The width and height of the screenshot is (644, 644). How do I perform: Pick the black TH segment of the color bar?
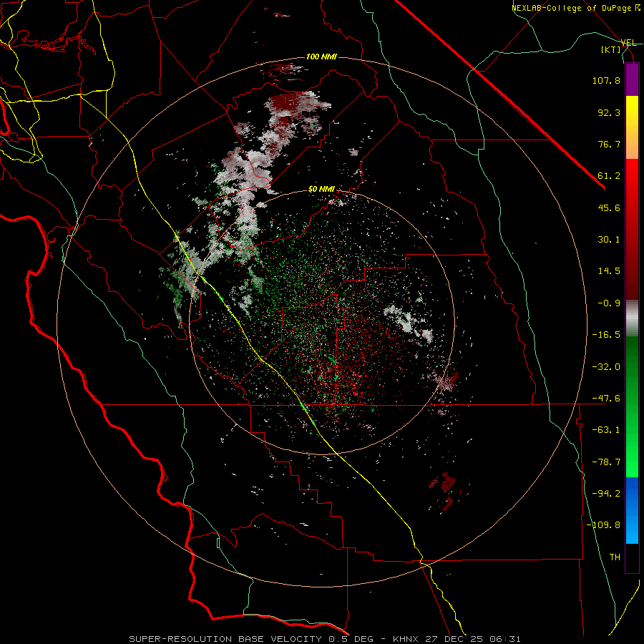tap(632, 558)
